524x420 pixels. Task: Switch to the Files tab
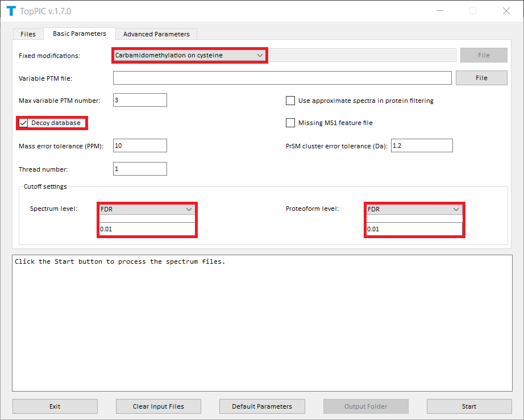point(28,34)
